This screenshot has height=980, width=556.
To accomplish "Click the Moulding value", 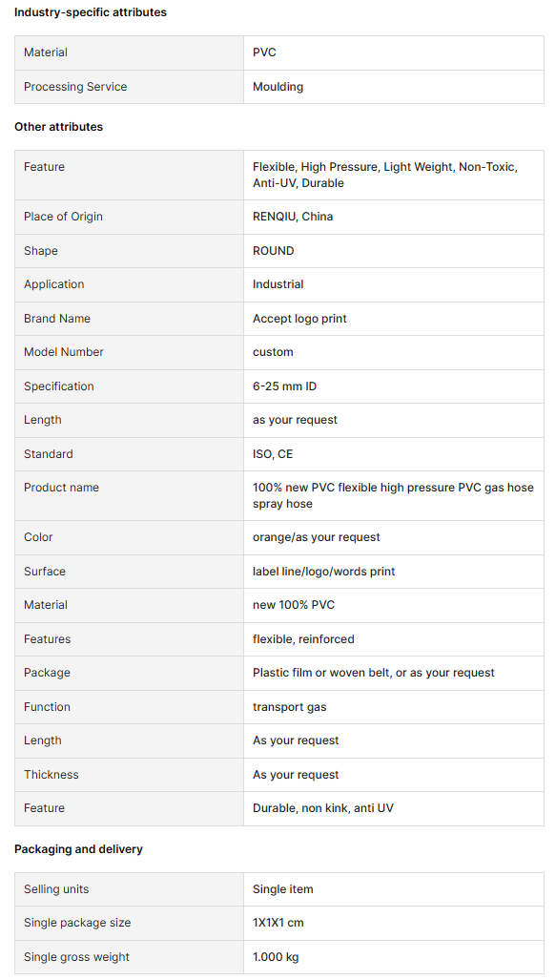I will coord(278,87).
